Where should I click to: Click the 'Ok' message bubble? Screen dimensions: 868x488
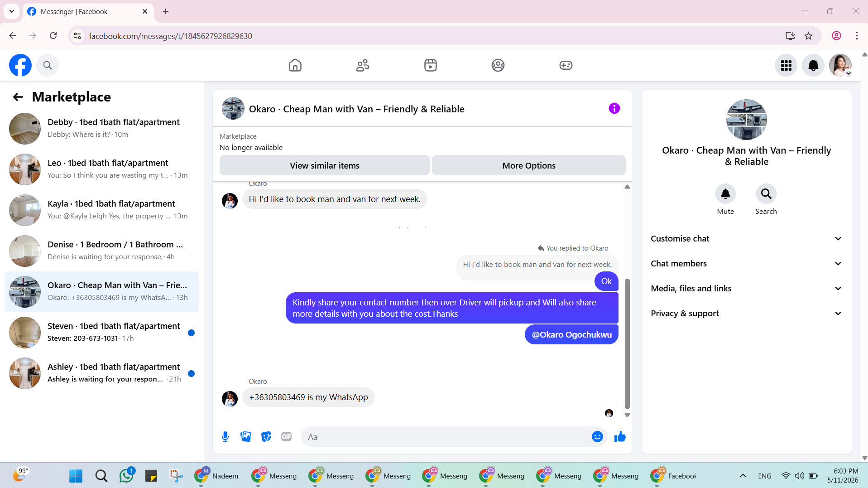(606, 281)
